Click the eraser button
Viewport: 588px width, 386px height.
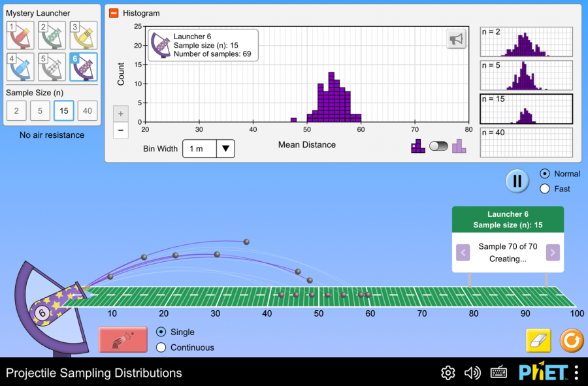538,340
